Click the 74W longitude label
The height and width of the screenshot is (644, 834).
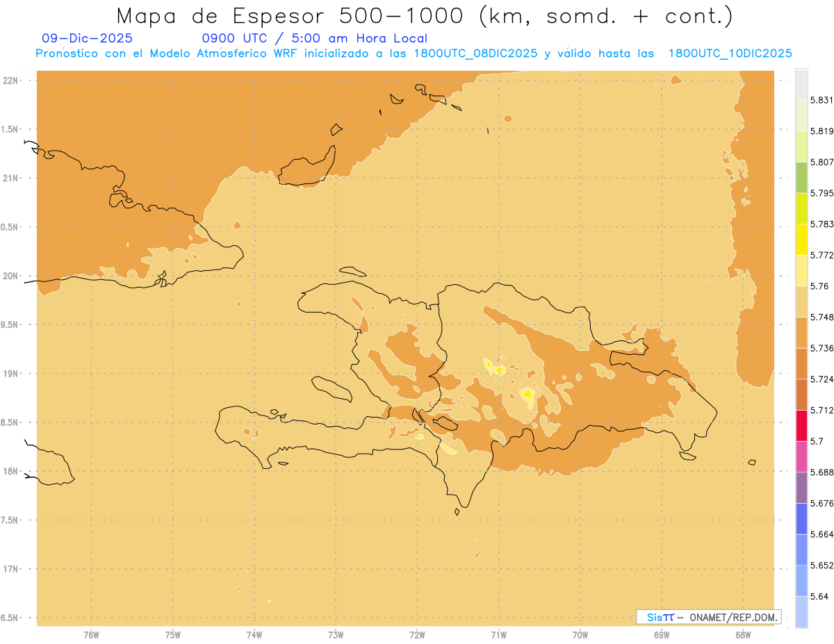click(254, 635)
